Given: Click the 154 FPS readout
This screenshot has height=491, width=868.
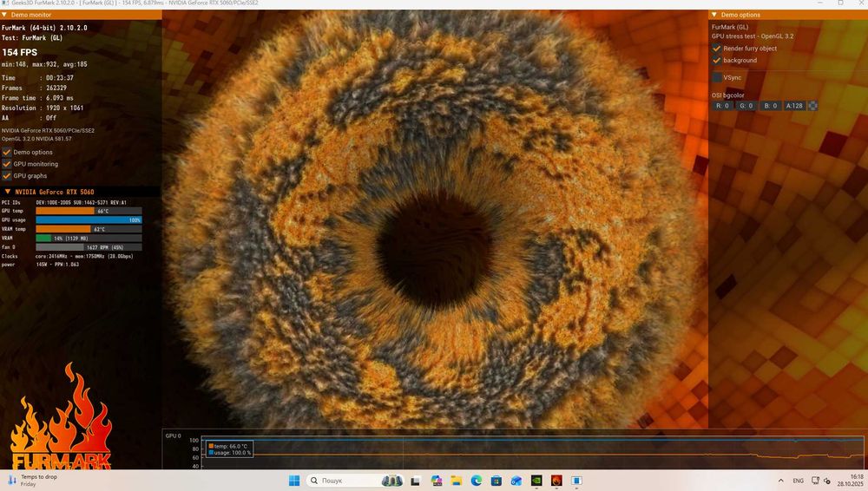Looking at the screenshot, I should tap(20, 52).
